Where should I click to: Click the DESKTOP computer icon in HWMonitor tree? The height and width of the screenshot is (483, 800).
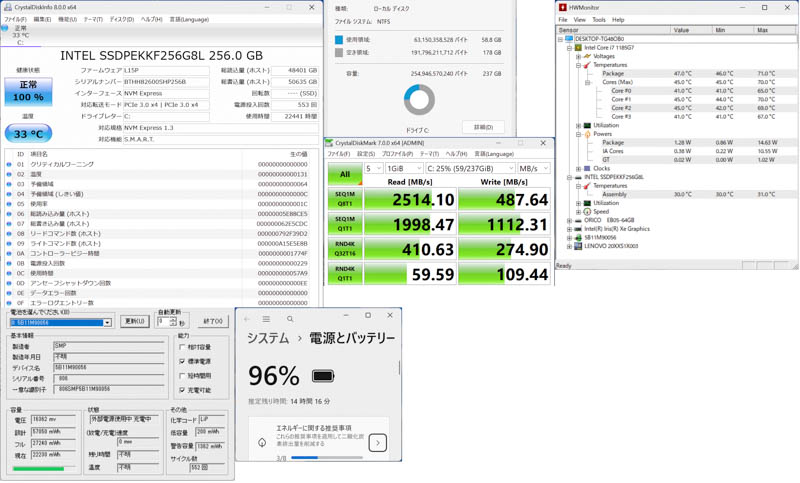[x=569, y=39]
